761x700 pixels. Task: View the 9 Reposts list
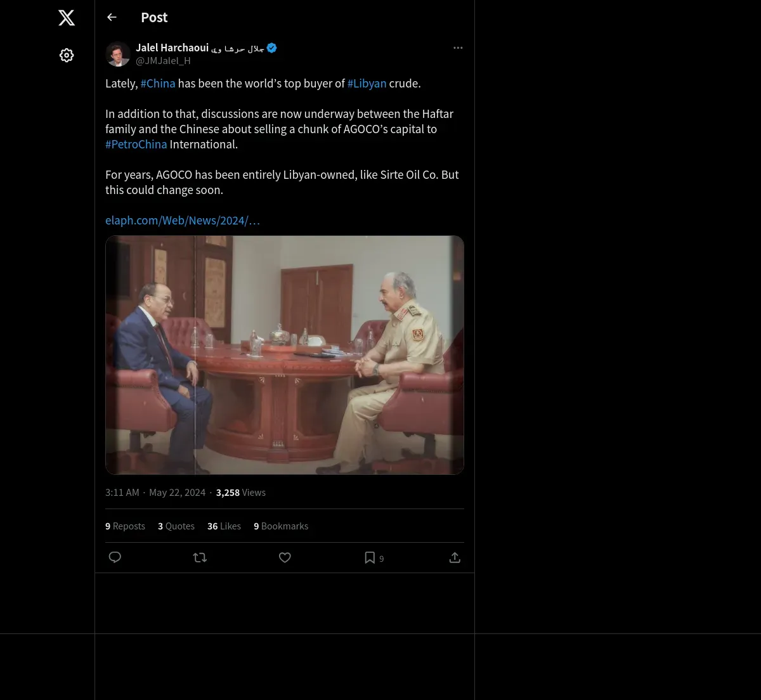click(x=125, y=526)
